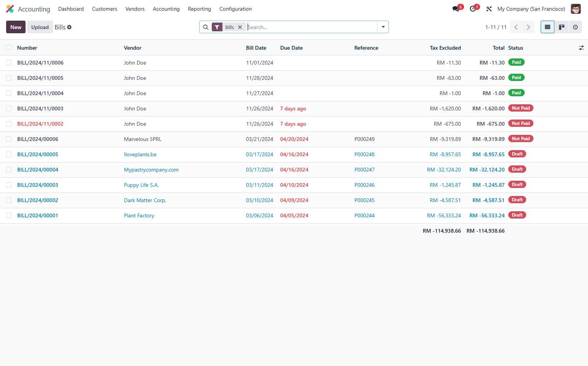Remove the Bills filter facet
The image size is (588, 366).
tap(240, 27)
